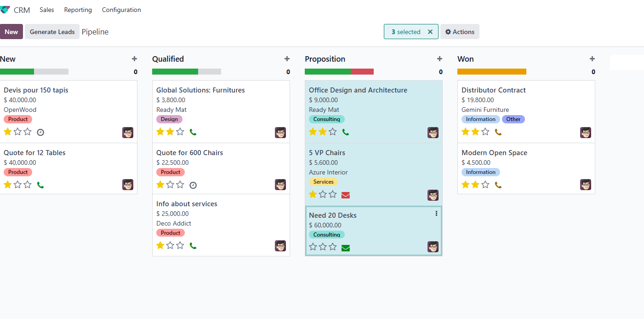Set third star on Global Solutions: Furnitures
644x319 pixels.
[x=180, y=132]
